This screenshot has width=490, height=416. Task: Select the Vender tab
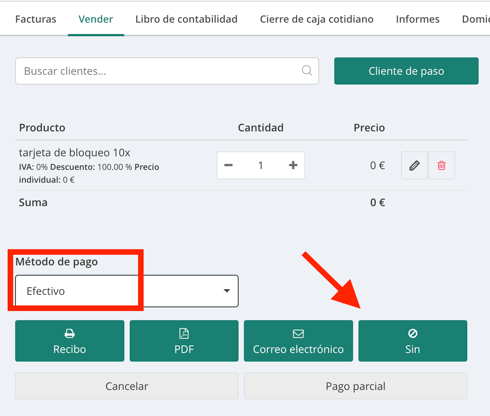pyautogui.click(x=96, y=19)
